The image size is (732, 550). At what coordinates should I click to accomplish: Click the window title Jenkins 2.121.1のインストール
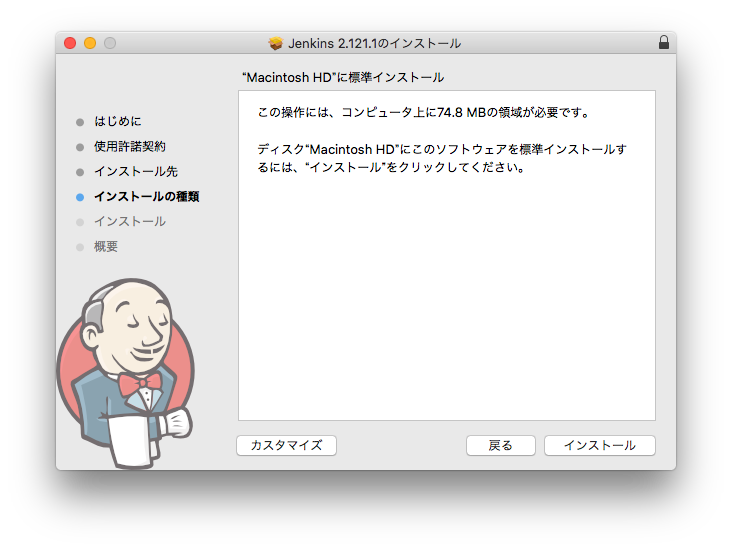pyautogui.click(x=375, y=43)
